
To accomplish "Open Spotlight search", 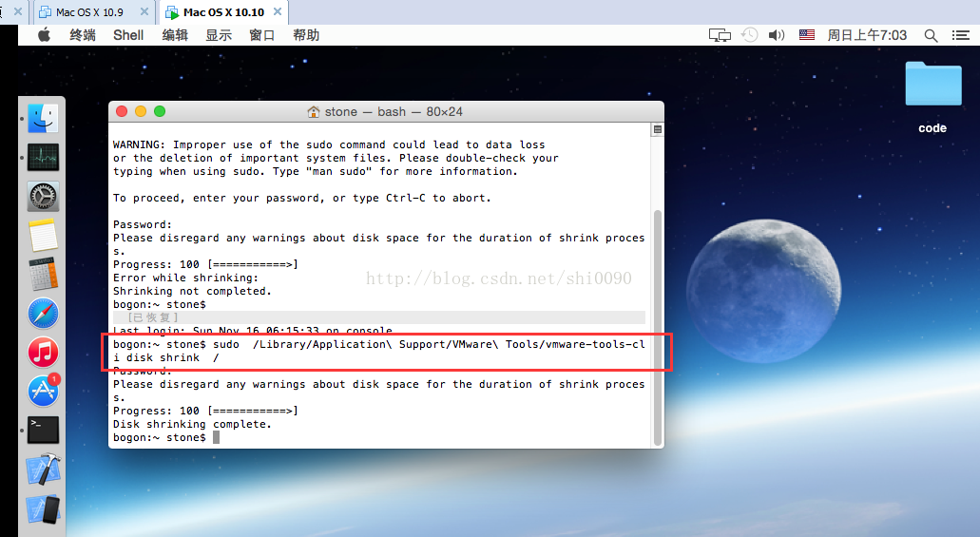I will point(931,35).
